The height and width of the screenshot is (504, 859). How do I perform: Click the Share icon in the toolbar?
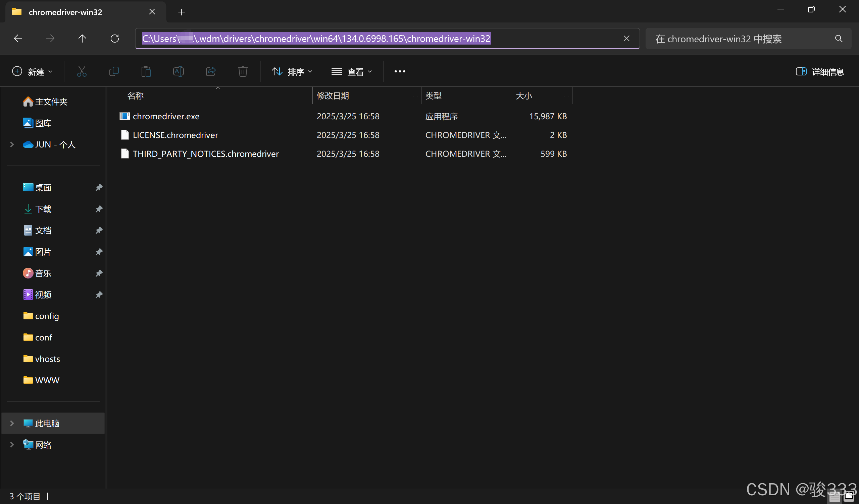coord(211,71)
